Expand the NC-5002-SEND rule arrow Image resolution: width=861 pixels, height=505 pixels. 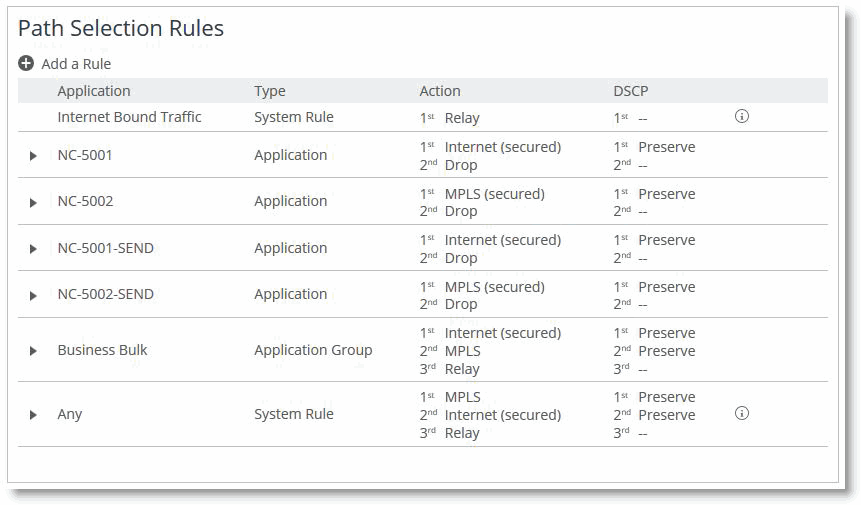click(x=33, y=295)
